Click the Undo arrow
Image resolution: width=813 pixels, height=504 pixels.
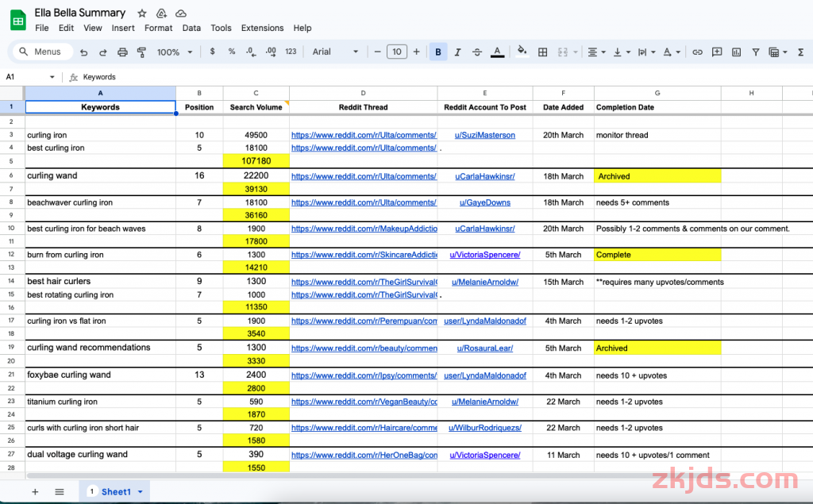pyautogui.click(x=83, y=52)
